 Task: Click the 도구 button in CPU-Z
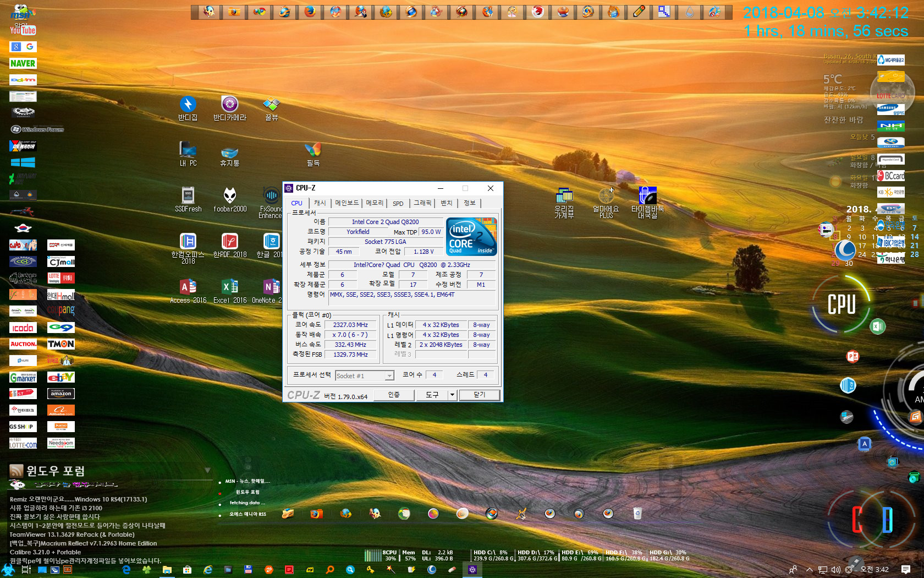432,395
